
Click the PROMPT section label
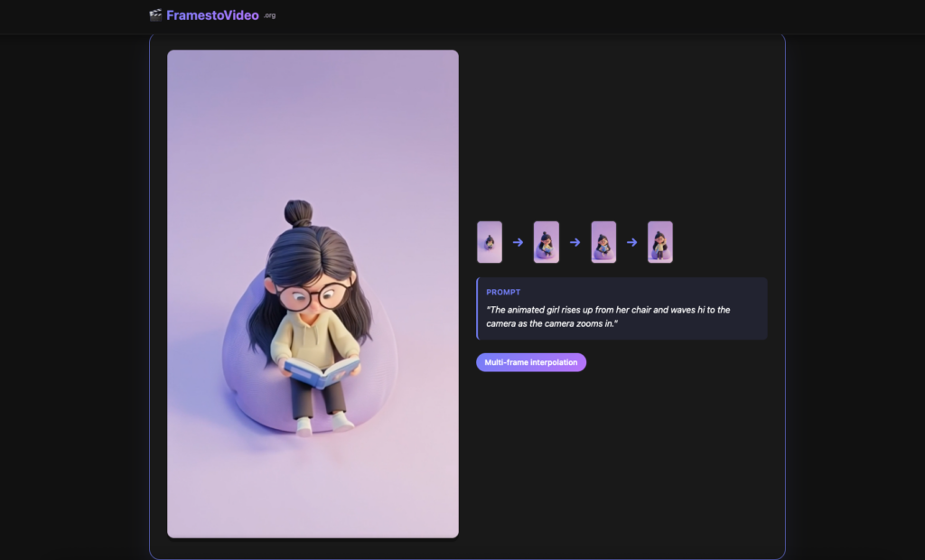point(503,292)
